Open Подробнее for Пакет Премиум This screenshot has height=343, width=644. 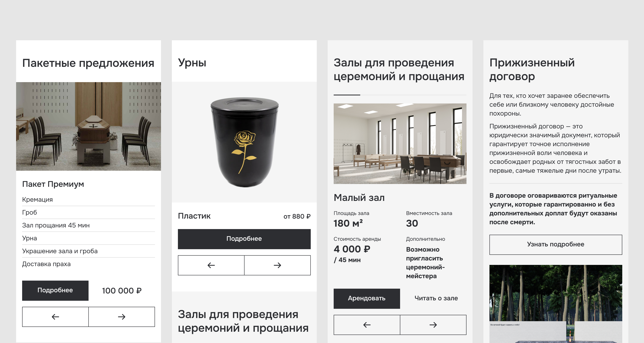pos(55,290)
